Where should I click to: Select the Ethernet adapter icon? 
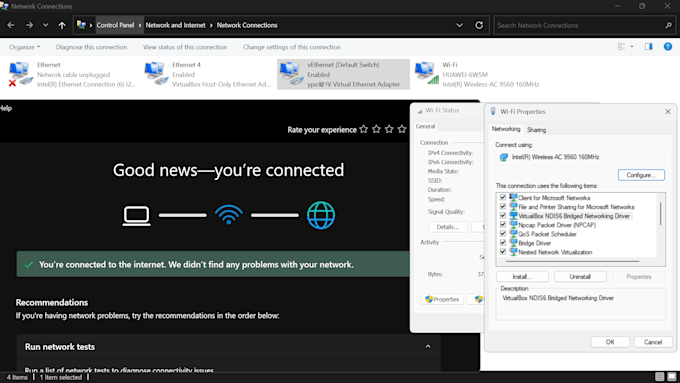click(x=20, y=74)
